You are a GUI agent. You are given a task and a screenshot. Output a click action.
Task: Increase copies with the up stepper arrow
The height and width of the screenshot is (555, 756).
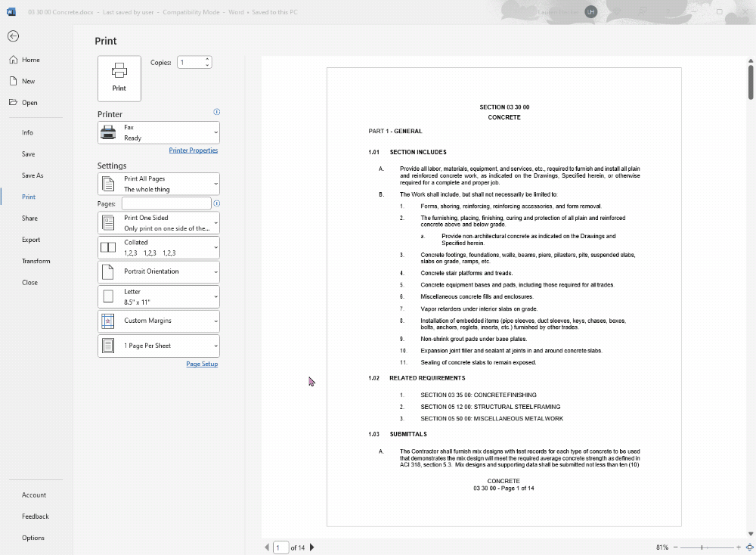pyautogui.click(x=206, y=59)
